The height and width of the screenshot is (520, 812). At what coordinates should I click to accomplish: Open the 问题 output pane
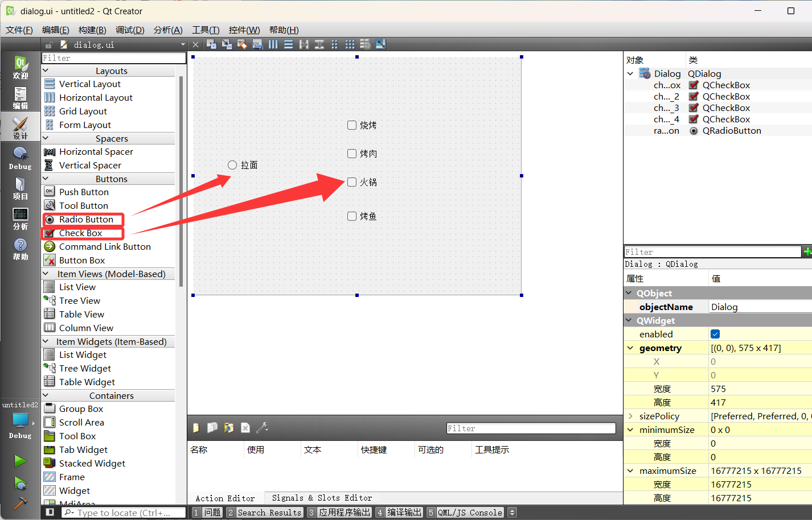point(207,513)
